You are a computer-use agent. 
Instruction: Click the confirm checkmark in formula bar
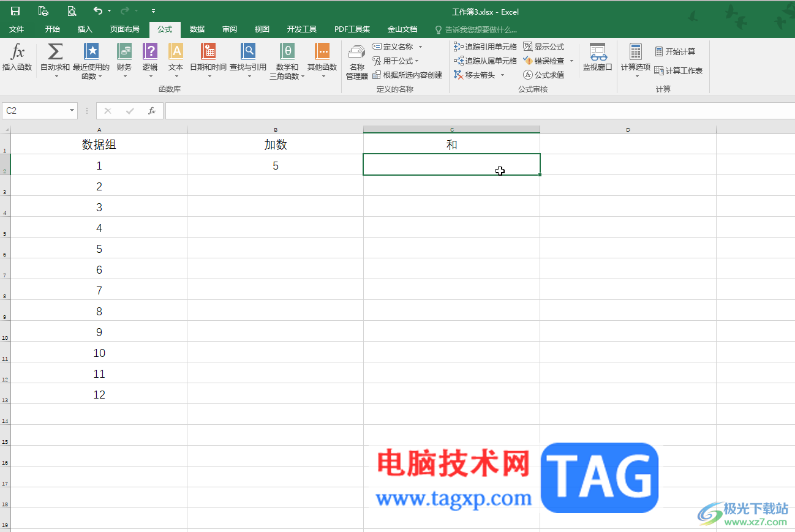coord(130,111)
